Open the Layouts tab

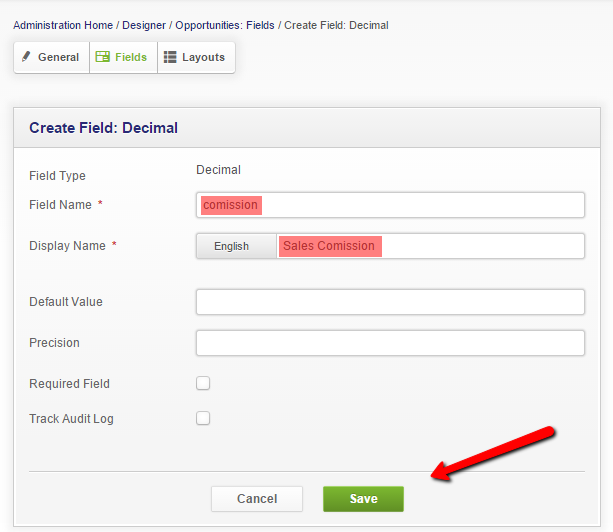(x=196, y=57)
